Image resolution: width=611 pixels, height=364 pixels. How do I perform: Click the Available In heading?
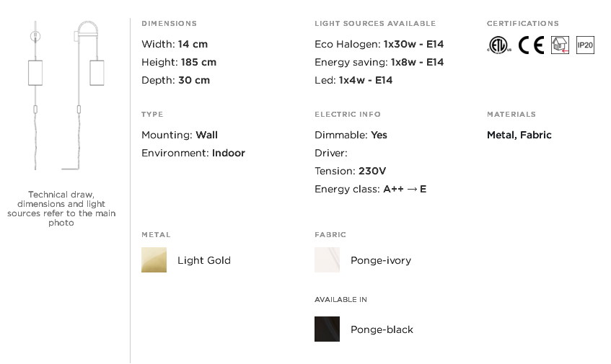(340, 299)
